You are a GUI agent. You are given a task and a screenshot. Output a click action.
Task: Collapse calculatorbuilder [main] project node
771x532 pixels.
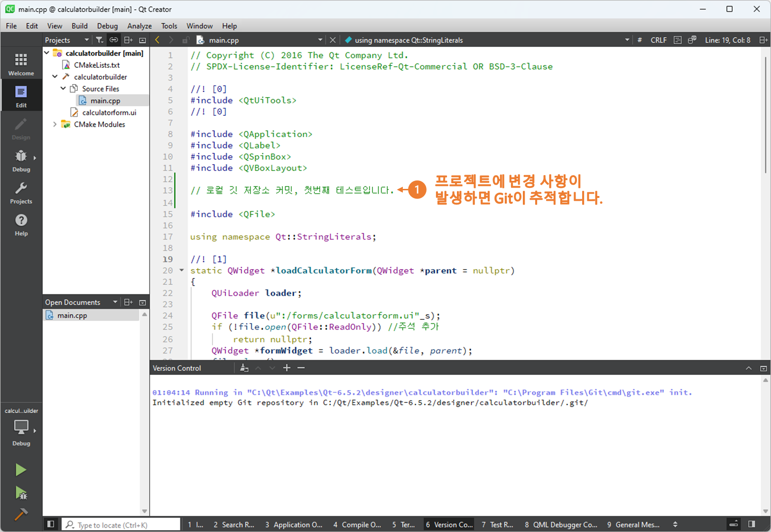(x=47, y=53)
